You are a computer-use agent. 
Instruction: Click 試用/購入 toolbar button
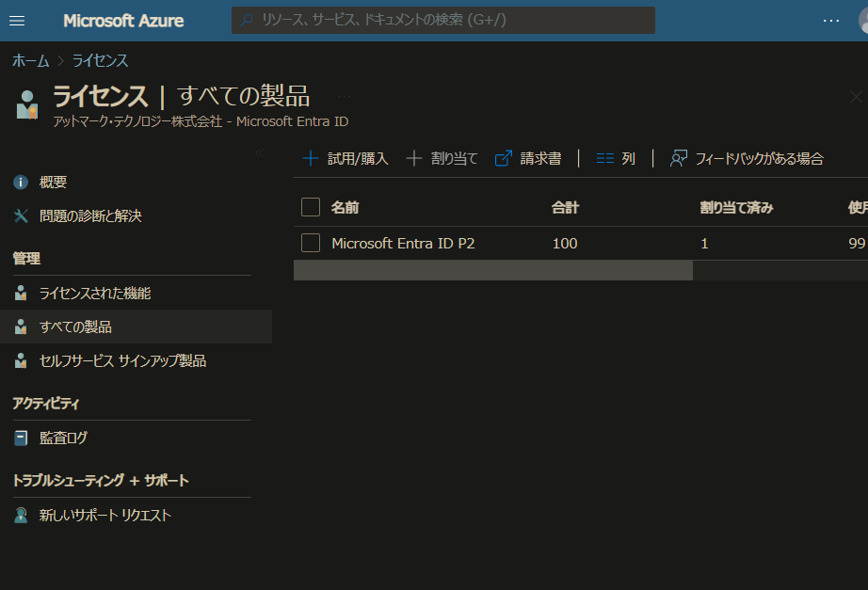pyautogui.click(x=346, y=158)
